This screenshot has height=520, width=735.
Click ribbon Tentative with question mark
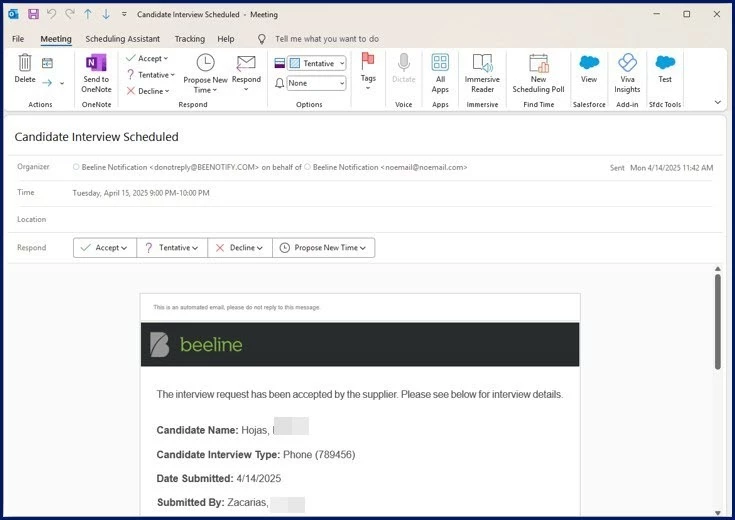click(150, 75)
